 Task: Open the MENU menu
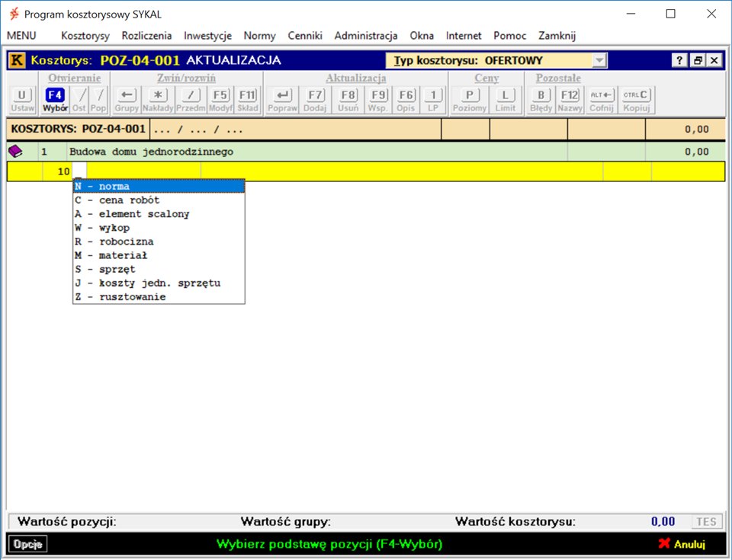[x=21, y=36]
